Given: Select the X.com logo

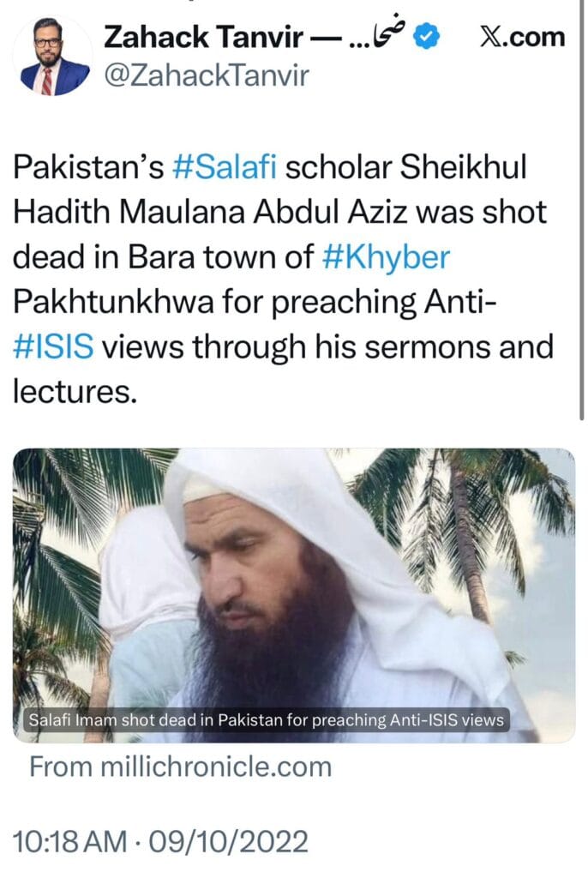Looking at the screenshot, I should coord(519,37).
